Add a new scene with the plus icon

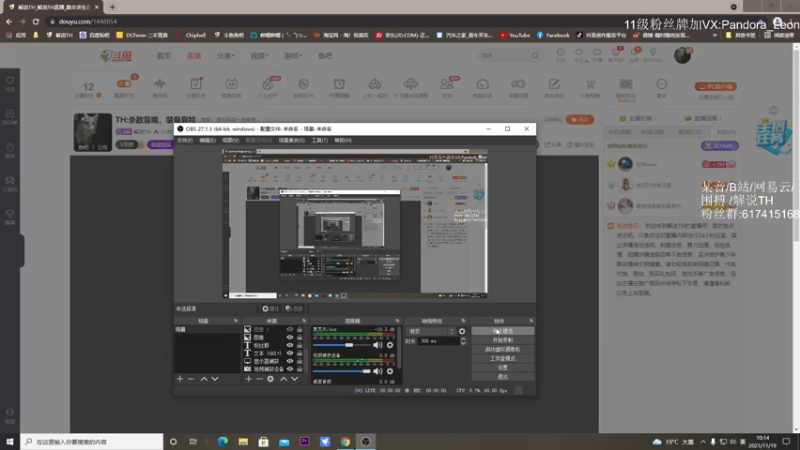[180, 379]
